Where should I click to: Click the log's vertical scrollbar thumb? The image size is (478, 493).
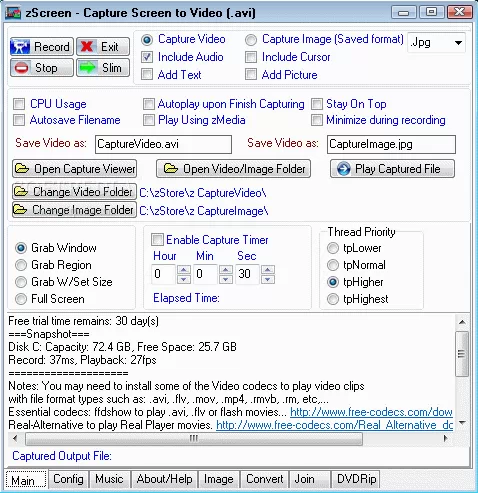(462, 353)
